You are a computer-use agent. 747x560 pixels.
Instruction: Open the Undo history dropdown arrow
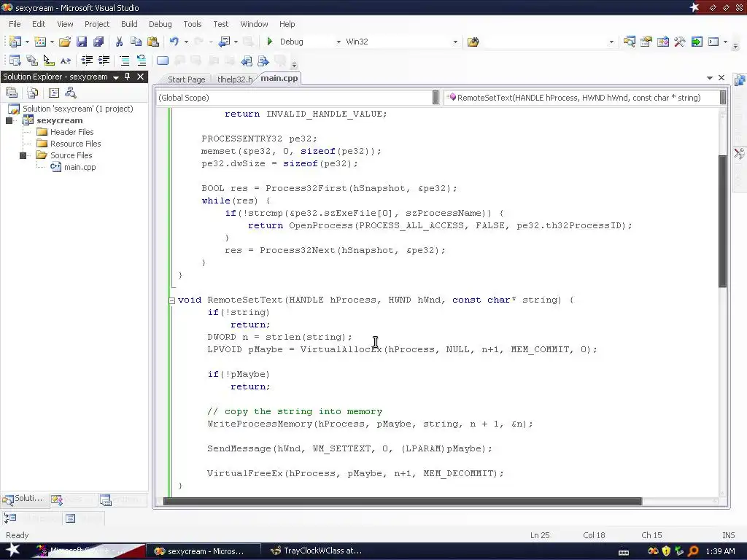pos(186,42)
